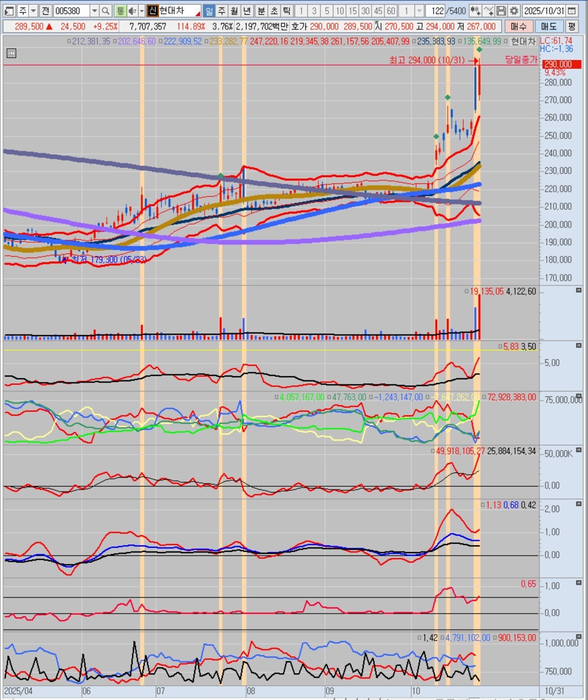
Task: Select the 15 interval preset
Action: 353,11
